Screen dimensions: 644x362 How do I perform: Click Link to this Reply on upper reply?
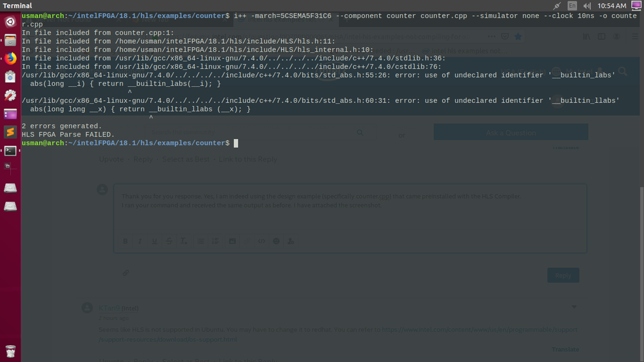[248, 159]
